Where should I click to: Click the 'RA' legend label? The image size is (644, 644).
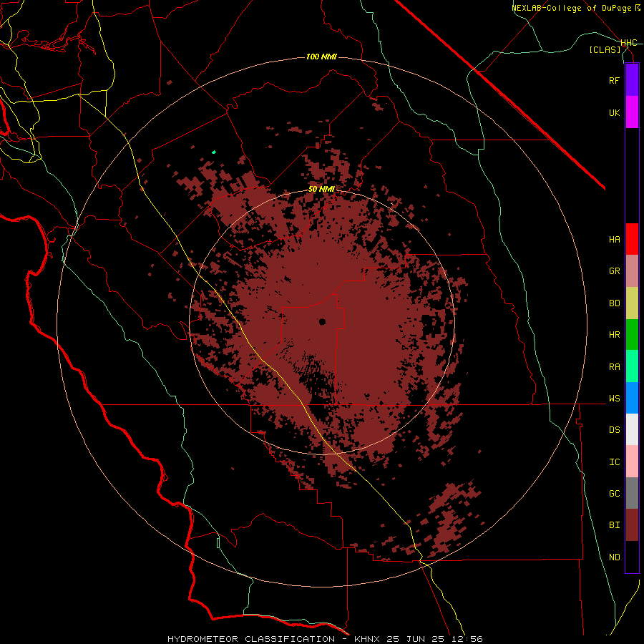(x=614, y=367)
